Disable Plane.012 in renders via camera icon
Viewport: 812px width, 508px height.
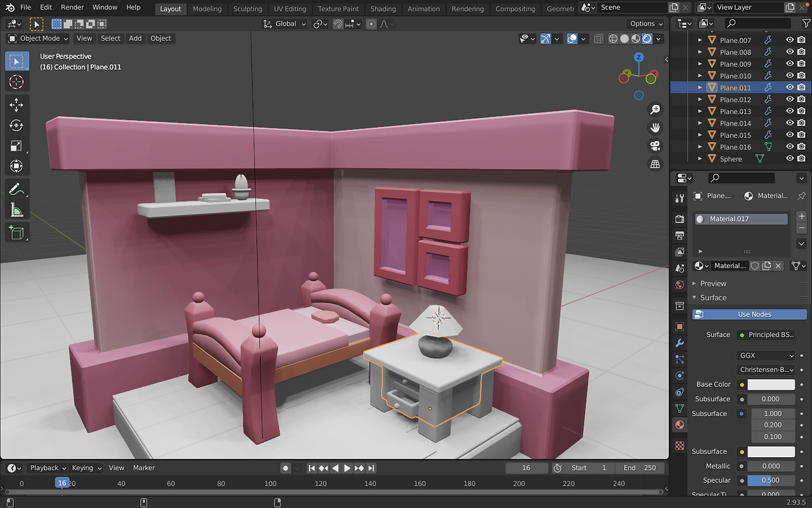(801, 100)
